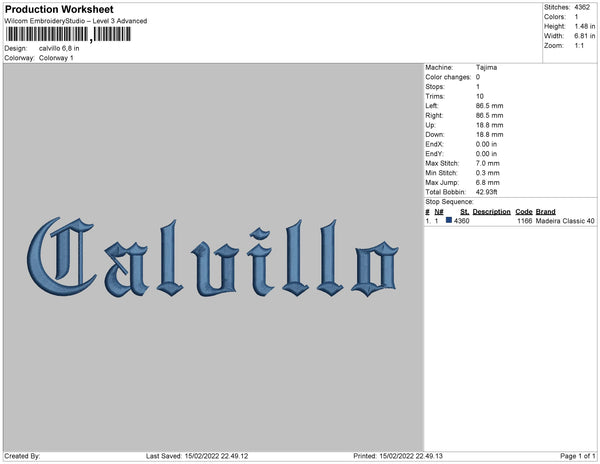Click the Description column header
600x464 pixels.
pyautogui.click(x=491, y=212)
